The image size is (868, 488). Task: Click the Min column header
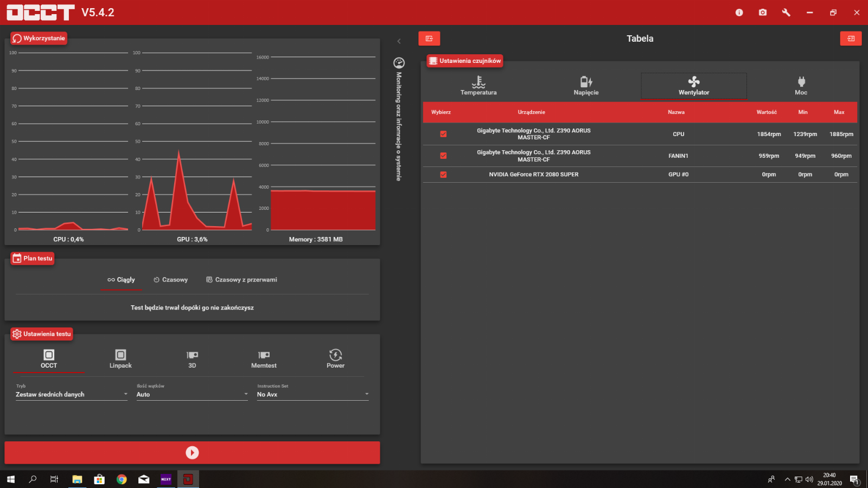pos(803,112)
